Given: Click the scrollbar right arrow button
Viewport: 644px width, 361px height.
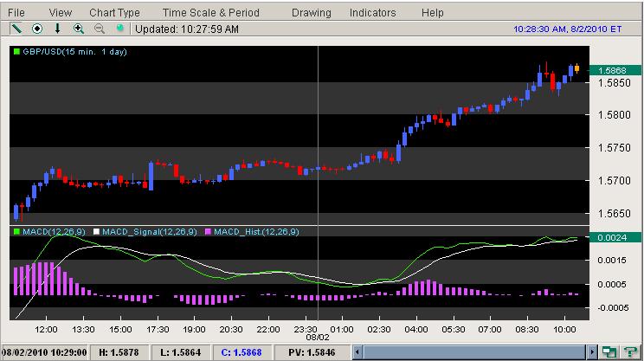Looking at the screenshot, I should tap(592, 352).
